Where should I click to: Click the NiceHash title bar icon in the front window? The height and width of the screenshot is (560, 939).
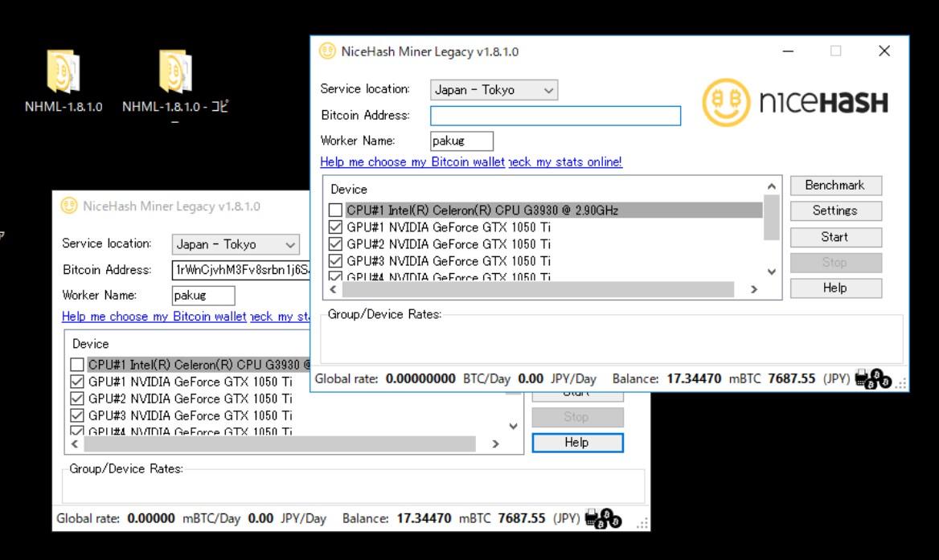click(327, 51)
